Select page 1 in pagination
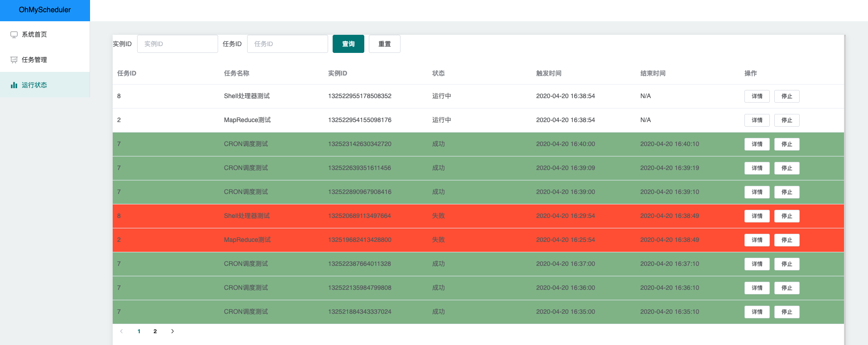868x345 pixels. click(x=139, y=331)
